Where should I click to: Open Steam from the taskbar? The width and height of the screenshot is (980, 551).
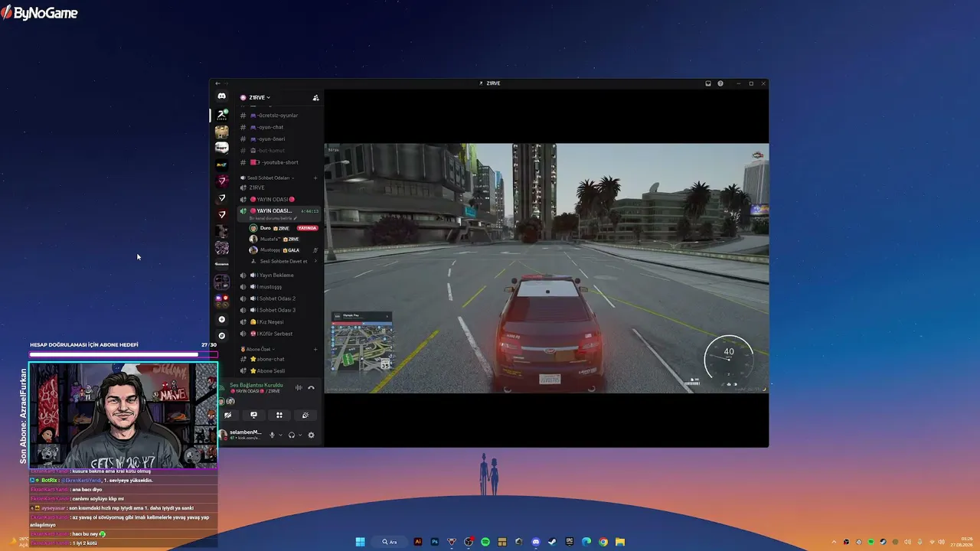pos(553,542)
